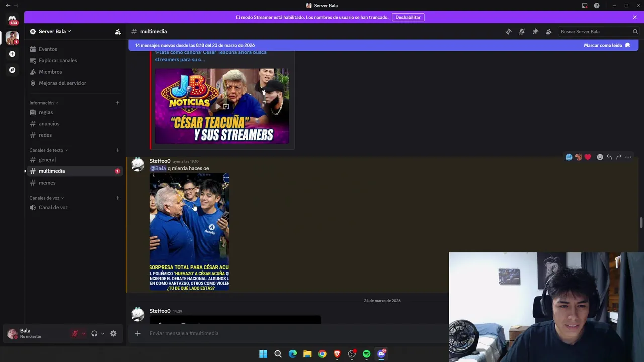Create channel in Canales de voz
This screenshot has width=644, height=362.
(x=117, y=198)
